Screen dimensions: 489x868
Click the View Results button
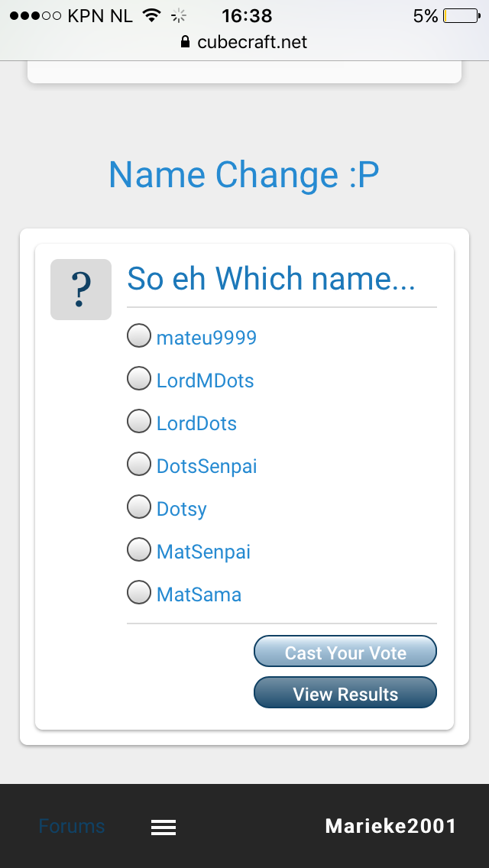(345, 692)
